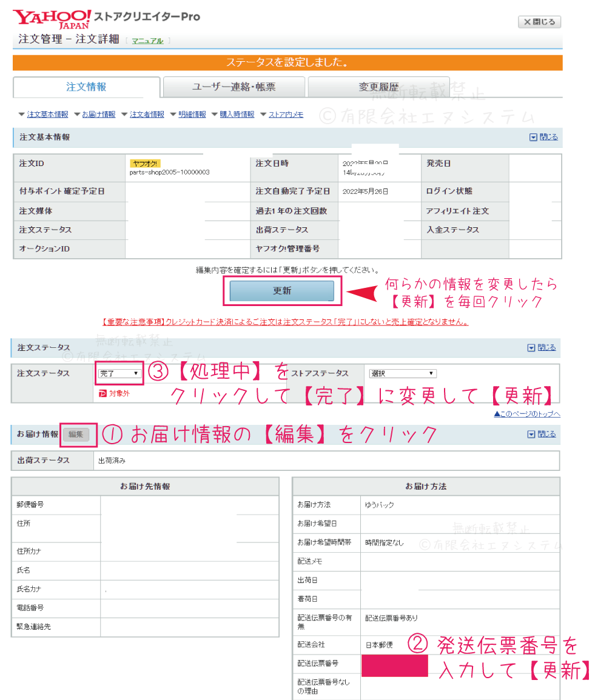Click the Yahoo! JAPAN logo
Image resolution: width=595 pixels, height=700 pixels.
click(52, 19)
